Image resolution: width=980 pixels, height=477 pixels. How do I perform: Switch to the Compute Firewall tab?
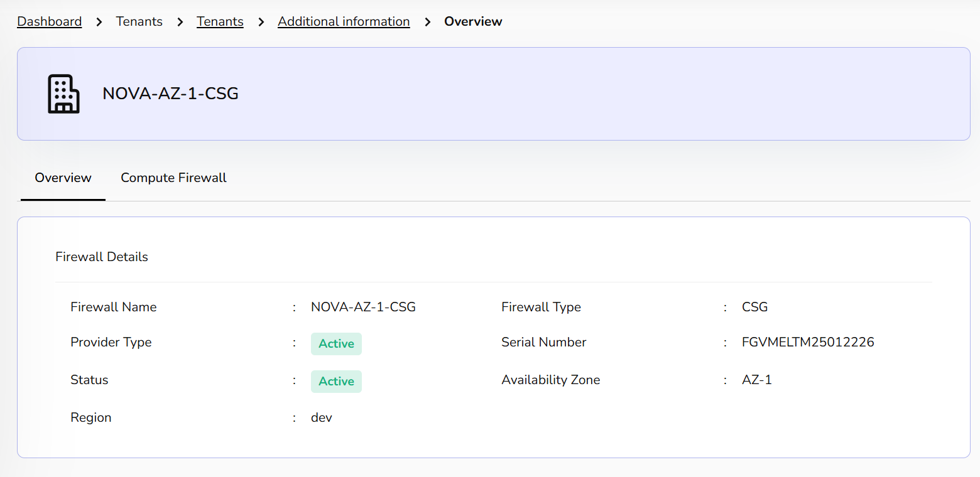tap(173, 178)
